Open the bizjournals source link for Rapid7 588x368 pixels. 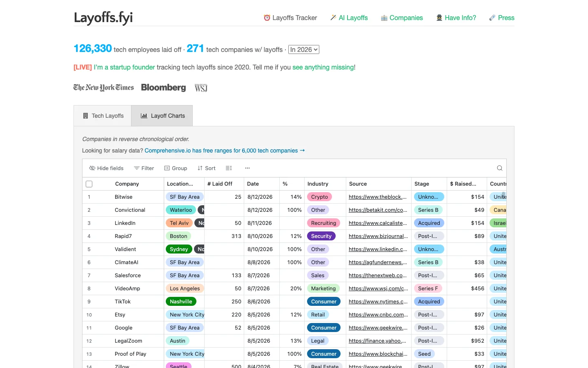pos(378,236)
